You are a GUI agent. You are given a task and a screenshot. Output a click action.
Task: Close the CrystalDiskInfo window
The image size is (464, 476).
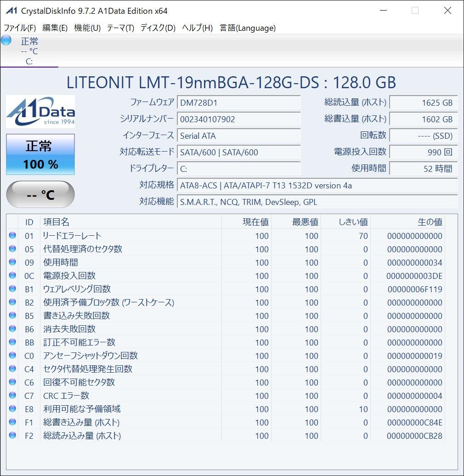point(447,10)
